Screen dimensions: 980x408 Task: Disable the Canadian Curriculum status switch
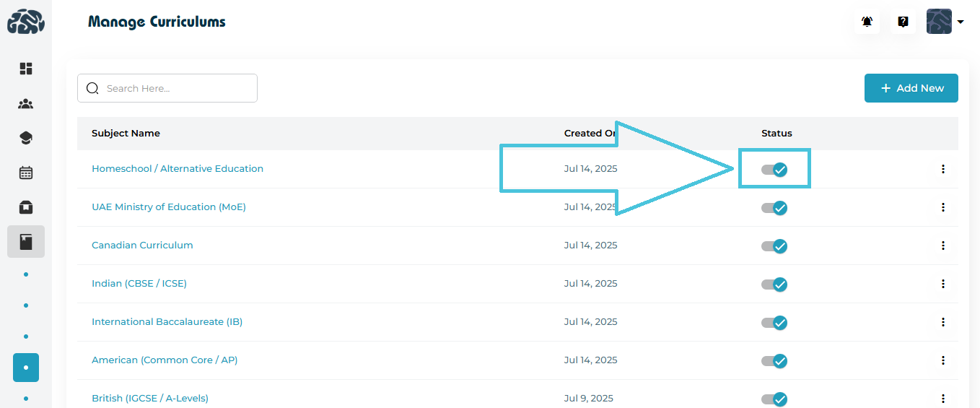(774, 246)
